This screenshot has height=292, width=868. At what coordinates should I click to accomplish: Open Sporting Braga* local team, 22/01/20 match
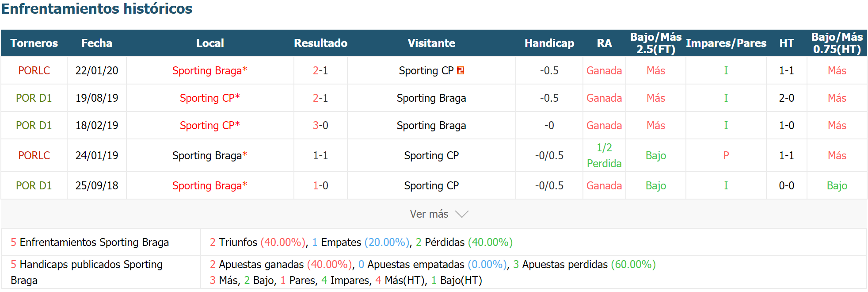coord(209,70)
